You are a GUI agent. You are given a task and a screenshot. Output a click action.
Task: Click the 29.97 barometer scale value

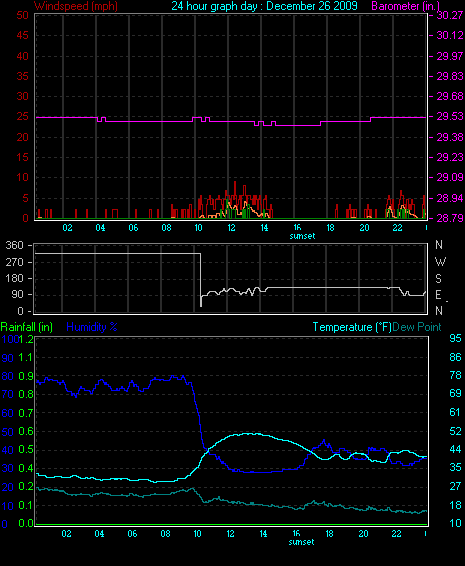[x=449, y=56]
